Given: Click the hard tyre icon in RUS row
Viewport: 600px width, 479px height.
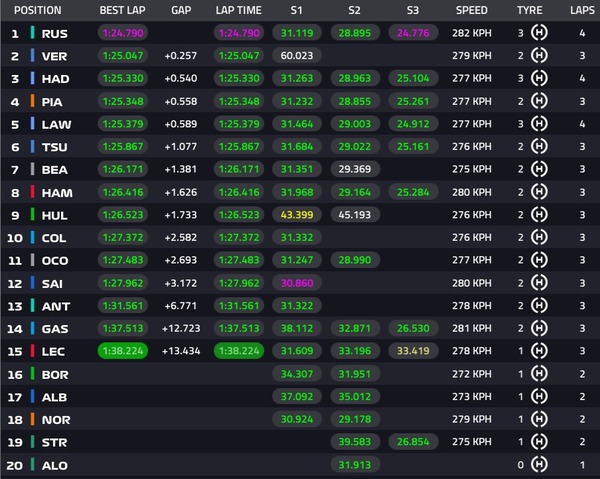Looking at the screenshot, I should tap(539, 33).
